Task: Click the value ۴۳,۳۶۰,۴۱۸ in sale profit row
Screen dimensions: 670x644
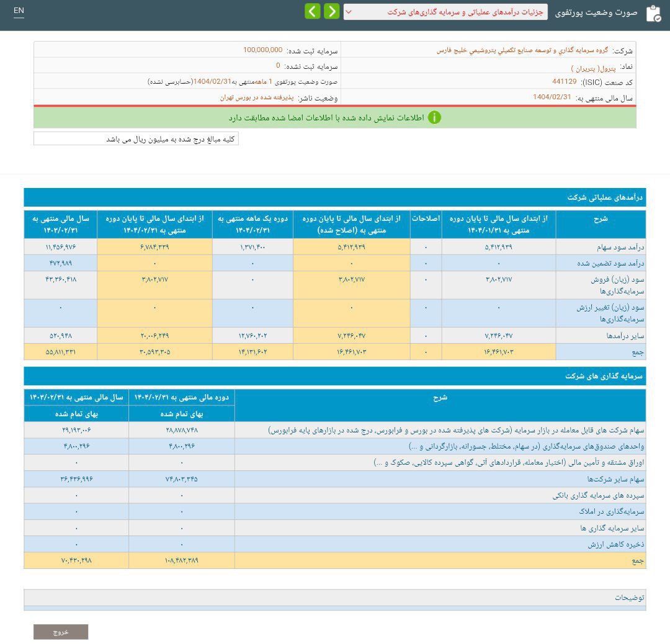Action: (x=61, y=279)
